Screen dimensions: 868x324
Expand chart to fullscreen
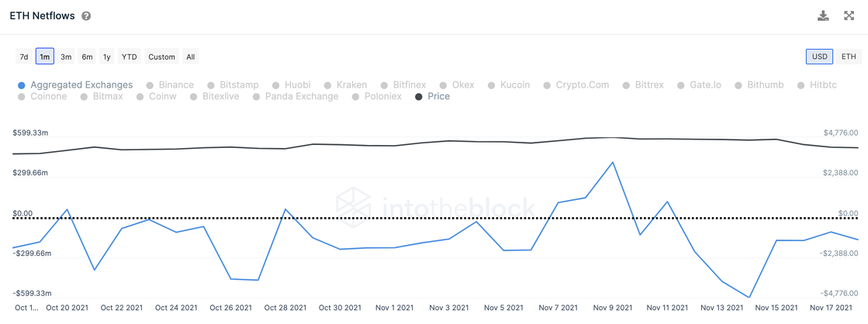pyautogui.click(x=849, y=16)
